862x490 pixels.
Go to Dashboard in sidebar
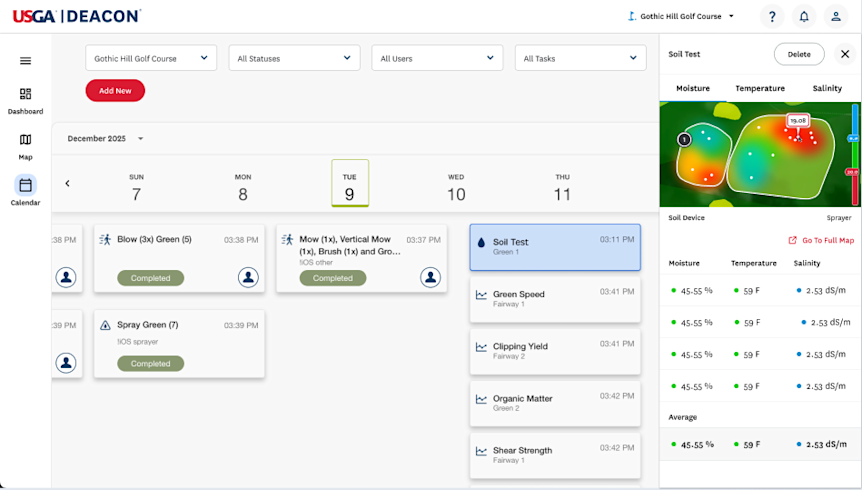pos(25,101)
